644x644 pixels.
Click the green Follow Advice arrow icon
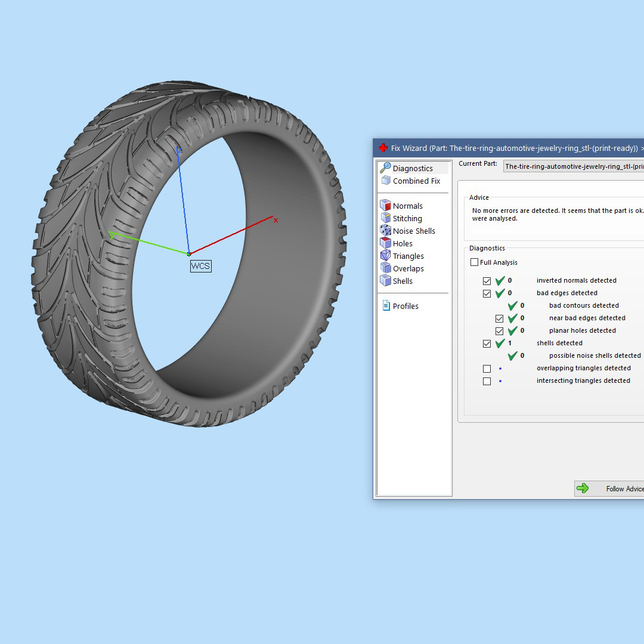coord(583,488)
